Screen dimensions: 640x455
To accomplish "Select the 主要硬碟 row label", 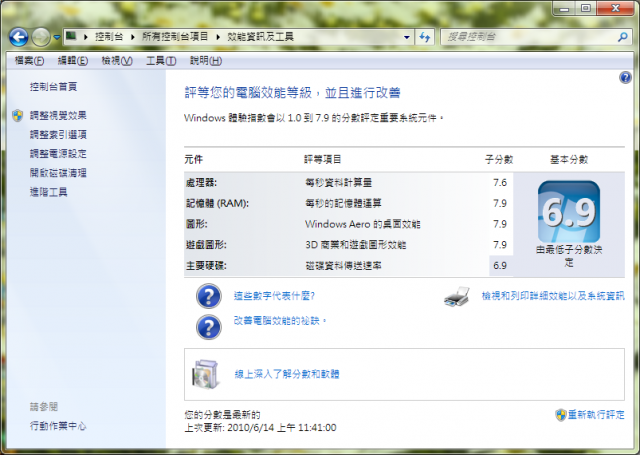I will [206, 266].
